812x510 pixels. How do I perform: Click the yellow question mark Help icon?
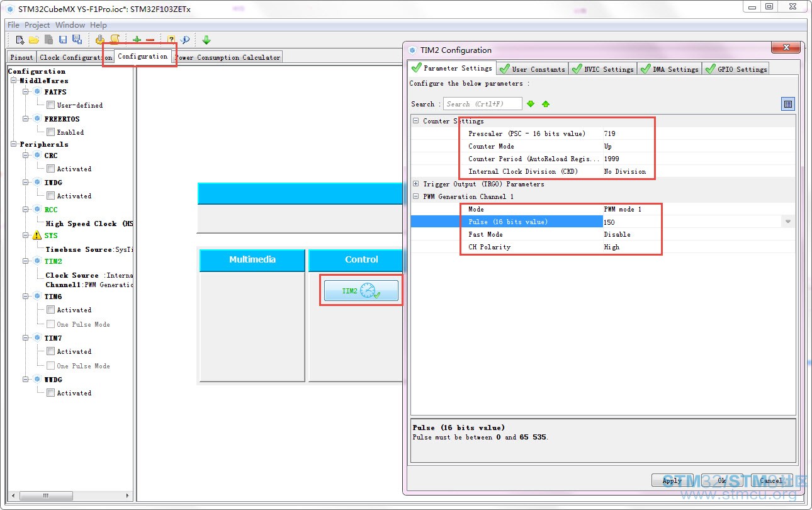point(171,40)
